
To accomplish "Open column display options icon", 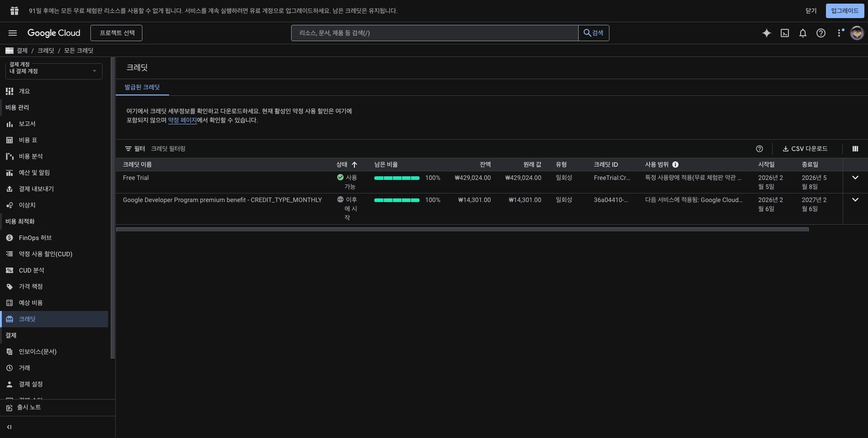I will (x=855, y=149).
